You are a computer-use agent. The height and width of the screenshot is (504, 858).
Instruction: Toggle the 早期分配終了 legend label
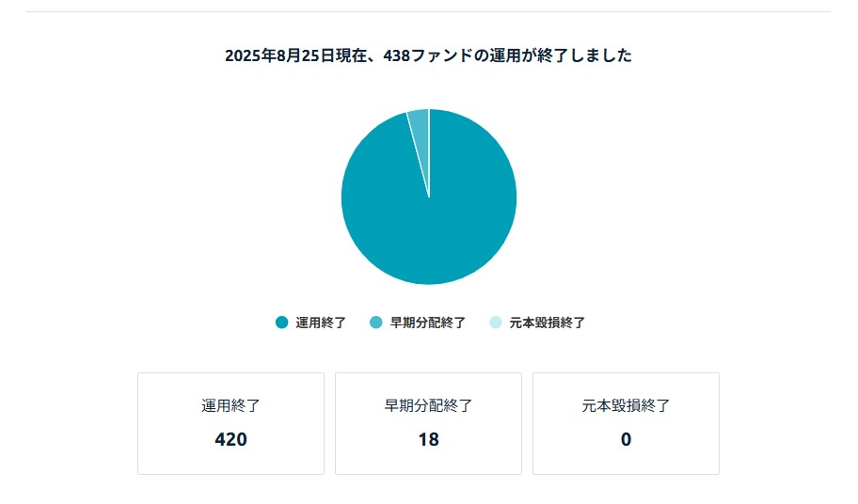(x=427, y=323)
